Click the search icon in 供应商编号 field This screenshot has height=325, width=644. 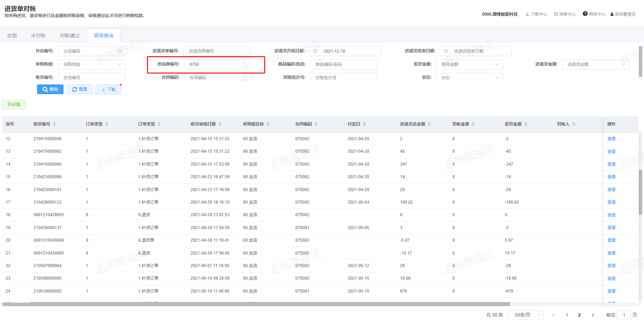[245, 65]
